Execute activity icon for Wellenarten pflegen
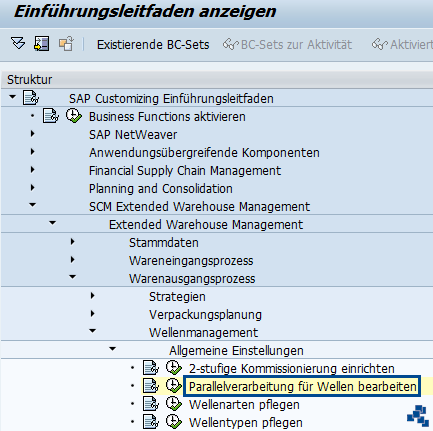433x431 pixels. (174, 404)
